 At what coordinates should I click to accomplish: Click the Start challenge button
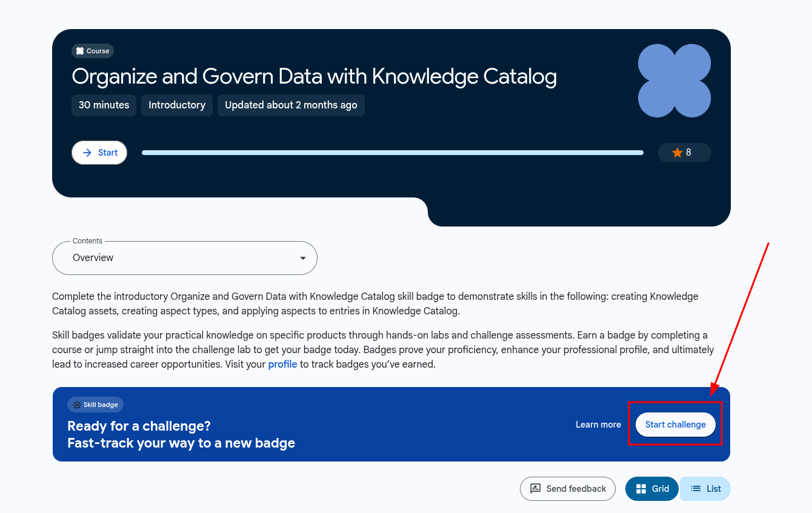(x=676, y=425)
